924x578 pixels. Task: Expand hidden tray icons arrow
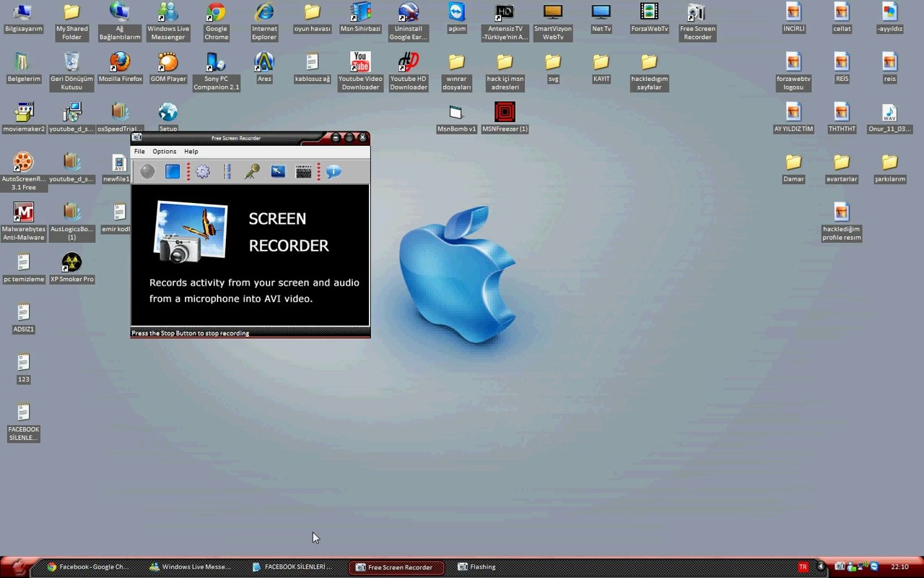pyautogui.click(x=821, y=567)
